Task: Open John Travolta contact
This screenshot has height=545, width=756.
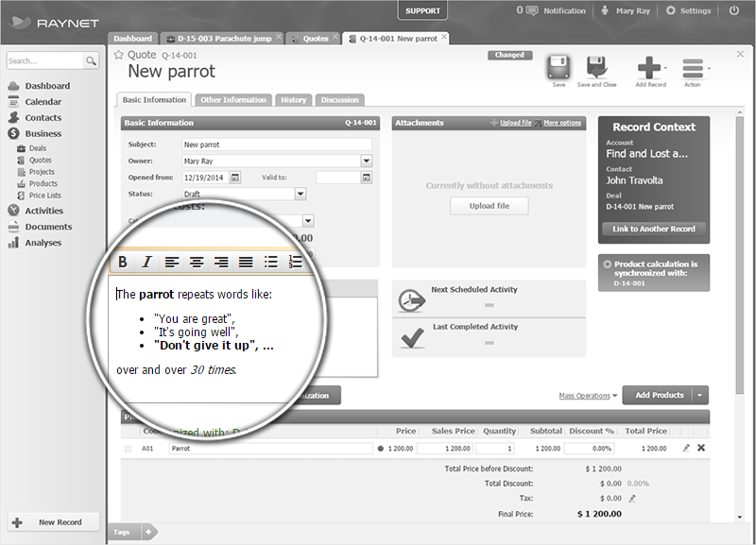Action: [634, 180]
